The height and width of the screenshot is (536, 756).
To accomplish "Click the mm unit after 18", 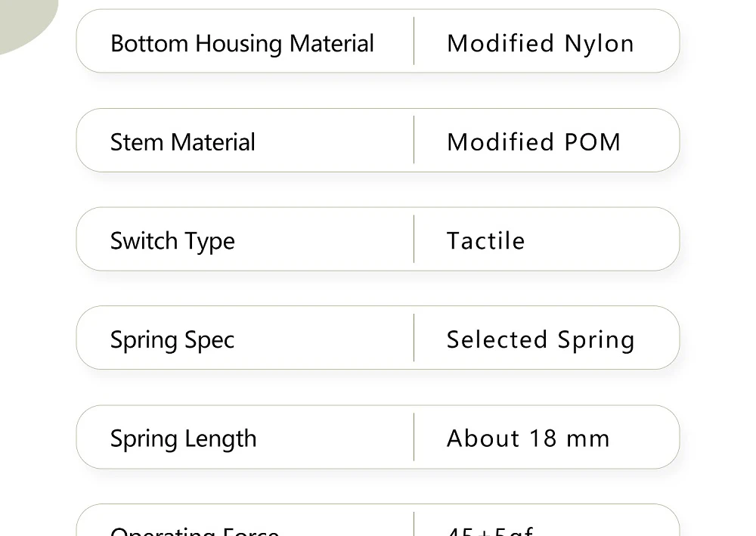I will click(588, 438).
